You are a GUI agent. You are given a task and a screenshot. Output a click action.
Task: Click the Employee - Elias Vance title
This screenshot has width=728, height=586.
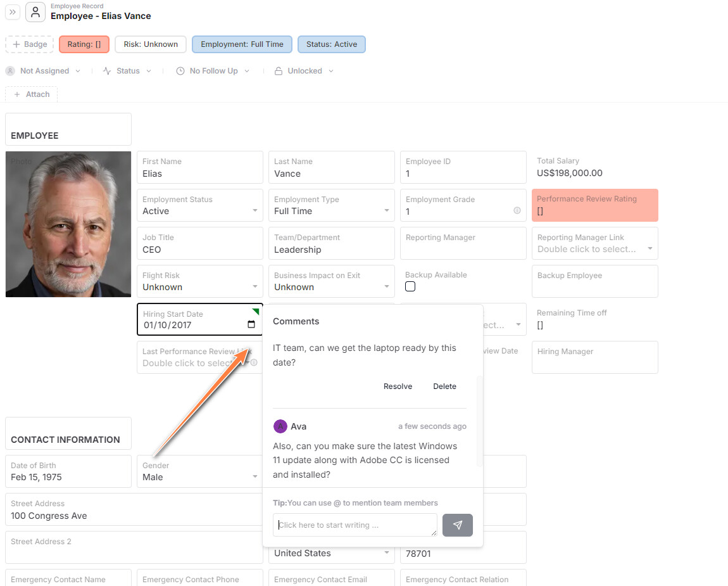(101, 16)
